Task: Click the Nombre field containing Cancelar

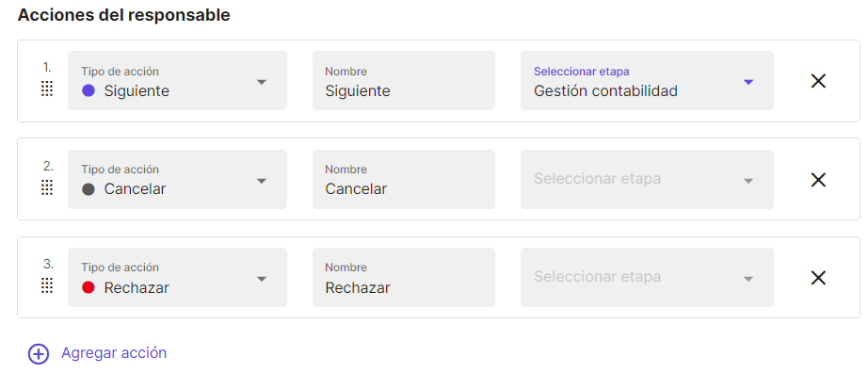Action: 404,179
